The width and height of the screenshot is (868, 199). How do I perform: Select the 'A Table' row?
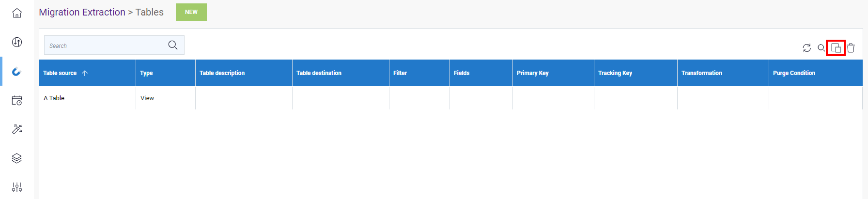(x=54, y=98)
